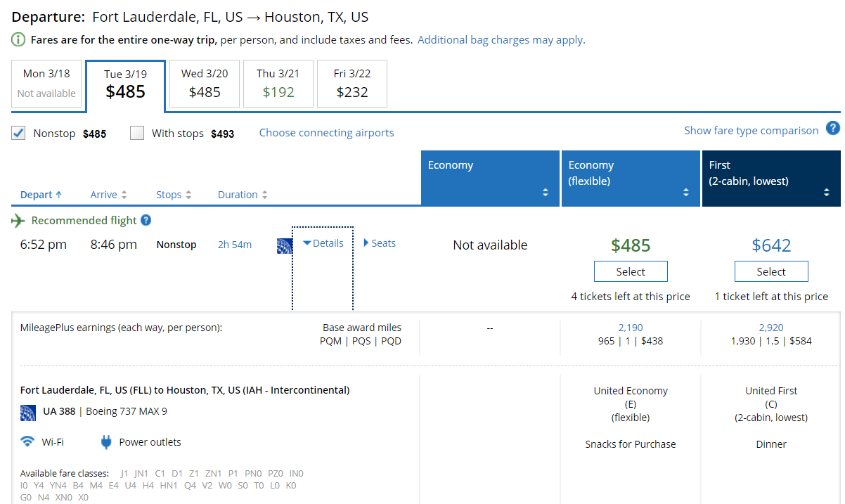Switch to Thu 3/21 $192 date tab

click(x=278, y=84)
